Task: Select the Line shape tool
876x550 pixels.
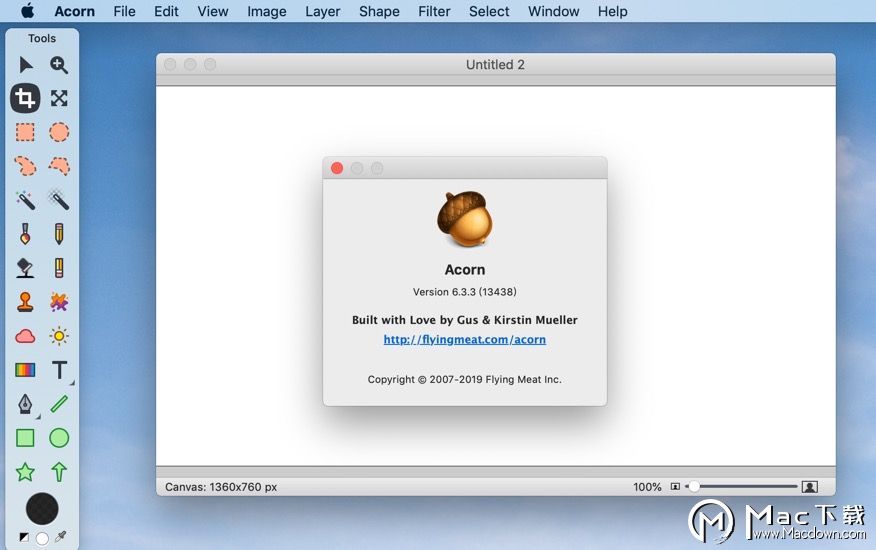Action: pyautogui.click(x=59, y=404)
